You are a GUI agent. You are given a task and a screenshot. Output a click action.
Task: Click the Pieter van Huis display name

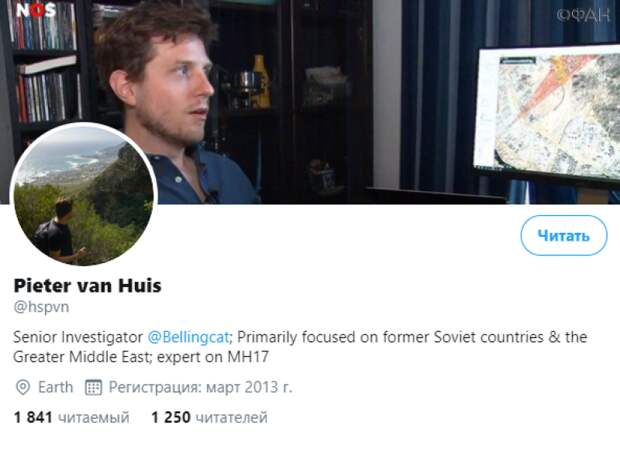(87, 286)
